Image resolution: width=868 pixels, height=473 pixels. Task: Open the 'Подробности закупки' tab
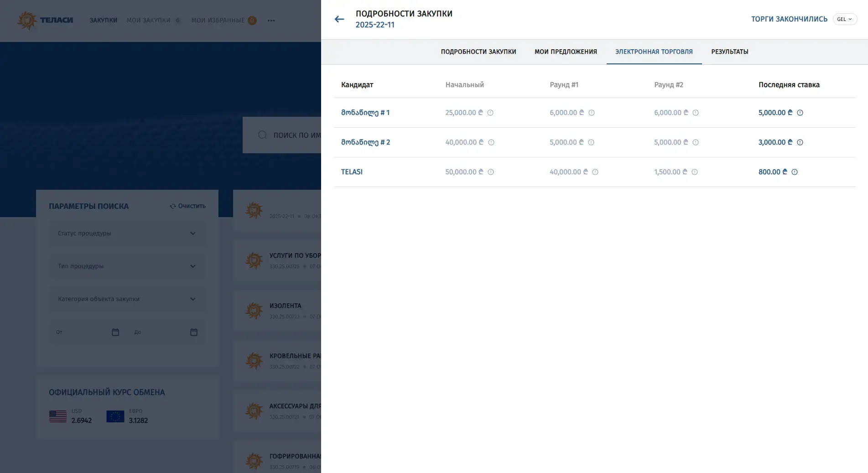478,52
